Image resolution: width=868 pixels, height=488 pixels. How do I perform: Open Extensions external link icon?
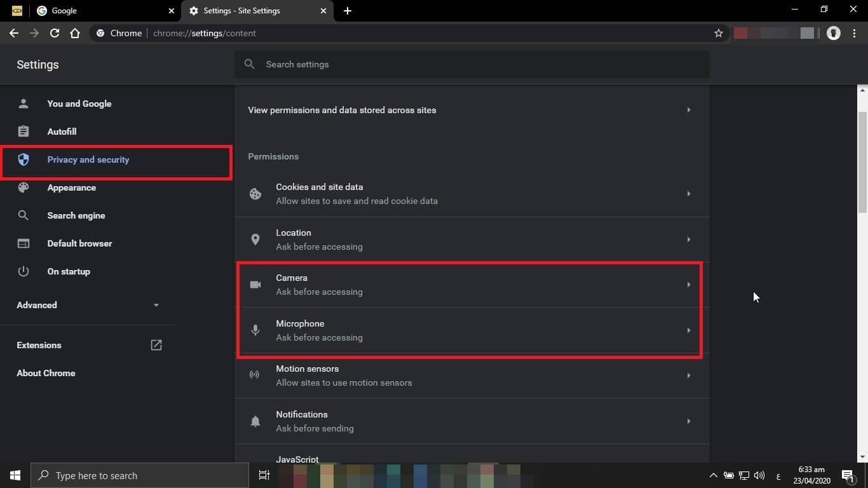click(x=156, y=345)
